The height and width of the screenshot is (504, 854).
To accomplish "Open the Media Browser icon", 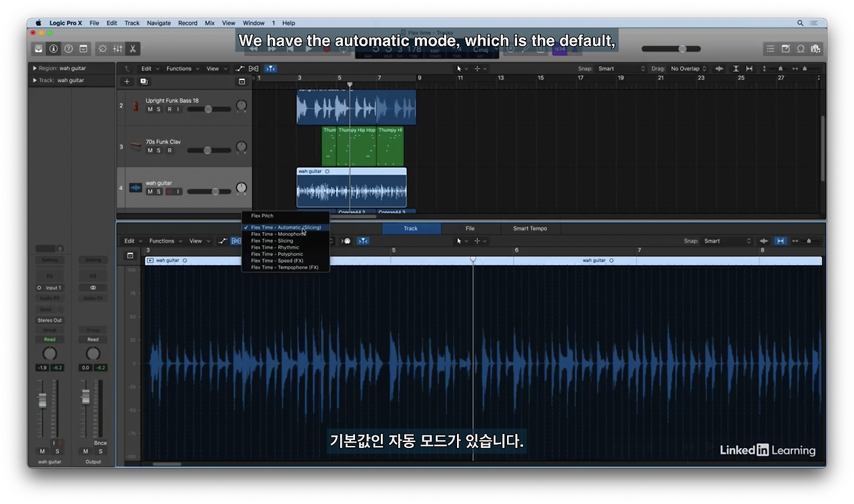I will point(815,49).
